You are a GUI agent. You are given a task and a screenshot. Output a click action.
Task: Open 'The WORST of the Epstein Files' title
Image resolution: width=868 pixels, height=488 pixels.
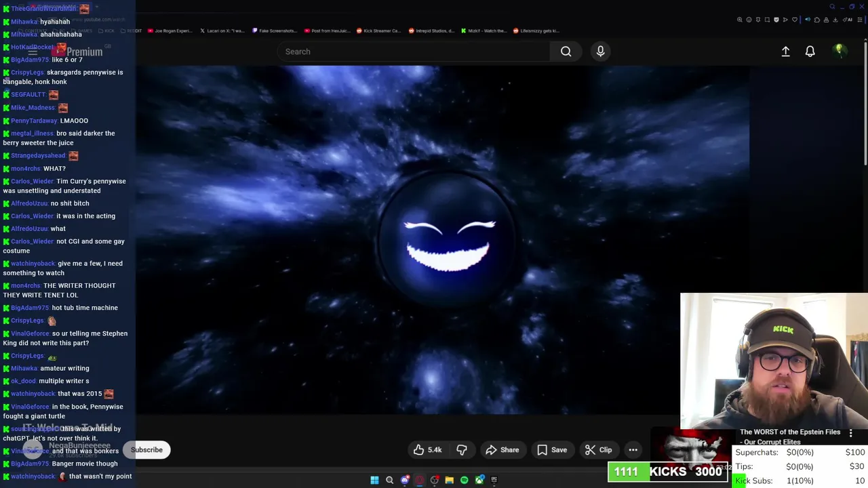click(x=789, y=436)
